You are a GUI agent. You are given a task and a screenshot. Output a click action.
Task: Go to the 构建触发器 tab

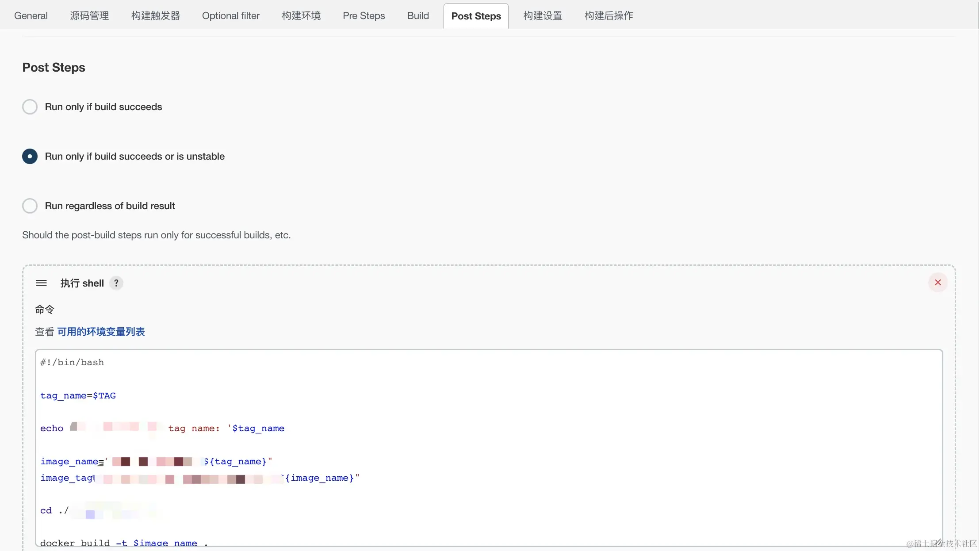point(156,16)
